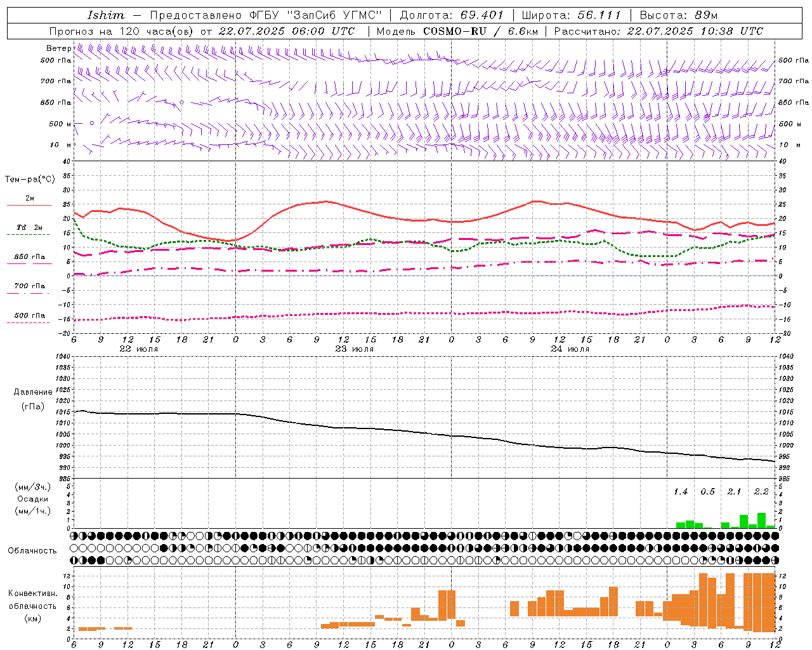Click forecast start time "22.07.2025 06:00 UTC"

pyautogui.click(x=286, y=31)
